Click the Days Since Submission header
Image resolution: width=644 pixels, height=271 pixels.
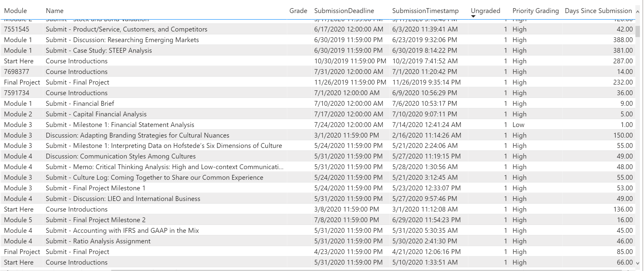(598, 11)
